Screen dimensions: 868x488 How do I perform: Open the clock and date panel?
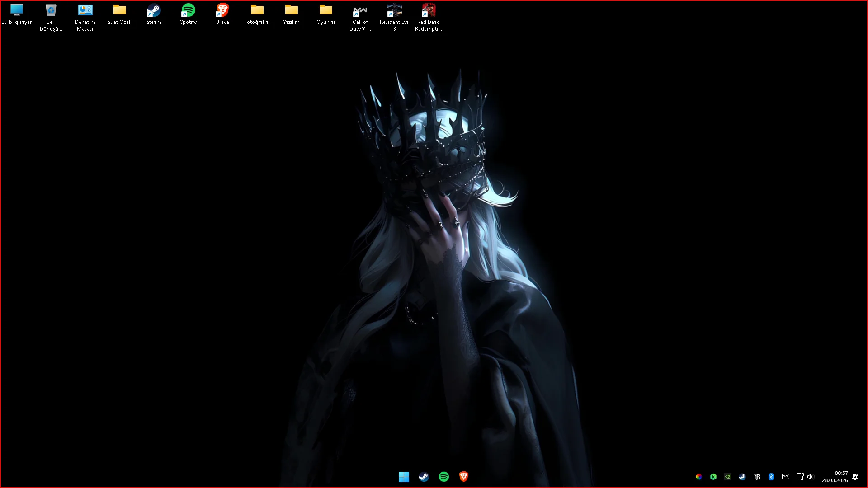coord(835,477)
